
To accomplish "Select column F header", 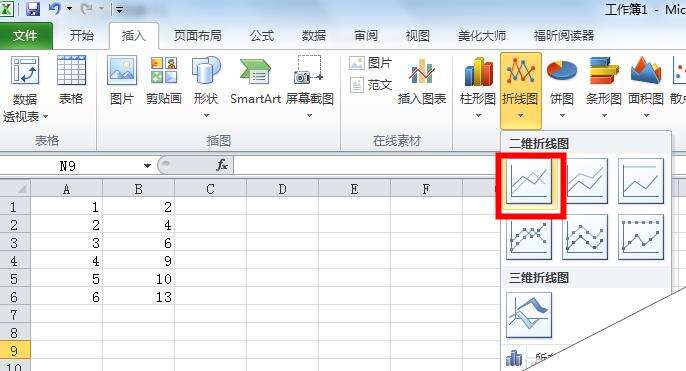I will [426, 189].
